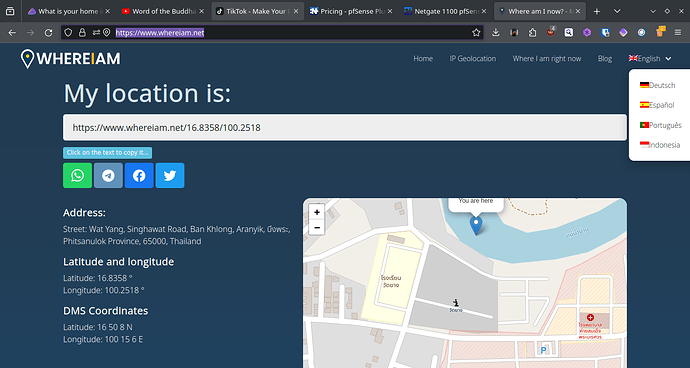The width and height of the screenshot is (690, 368).
Task: Click the blue map location pin
Action: click(476, 225)
